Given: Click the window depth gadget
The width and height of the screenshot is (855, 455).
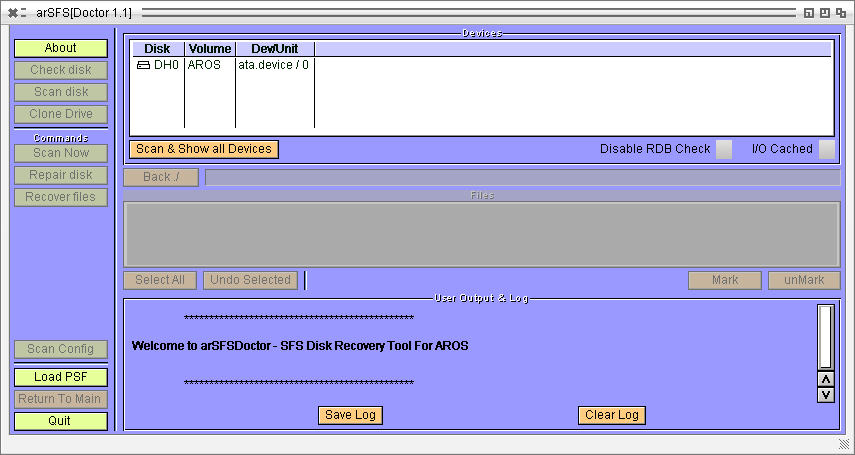Looking at the screenshot, I should (841, 13).
